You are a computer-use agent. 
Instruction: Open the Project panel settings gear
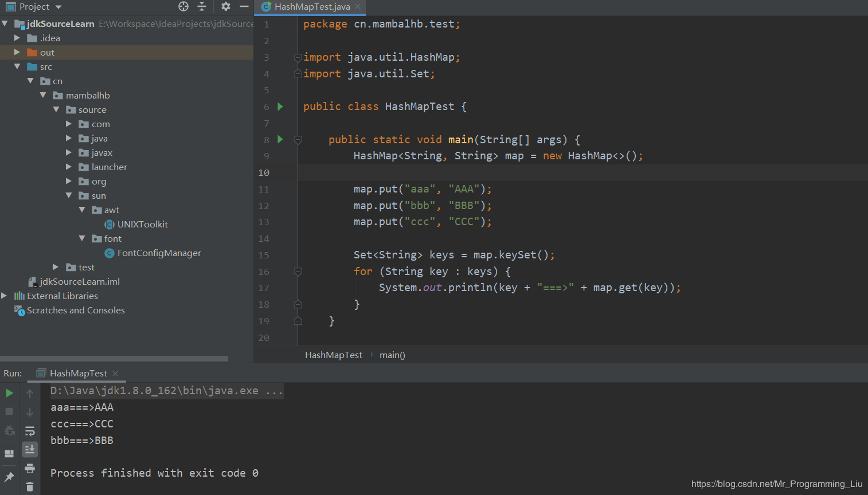point(226,6)
